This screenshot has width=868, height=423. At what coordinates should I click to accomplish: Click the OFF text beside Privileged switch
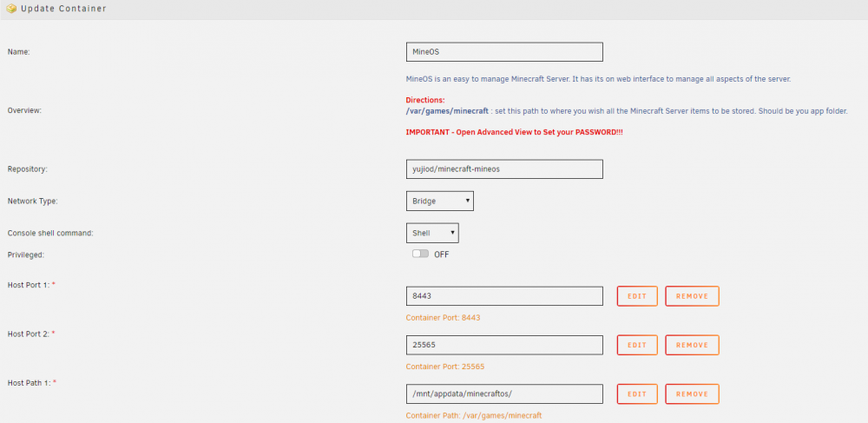(x=441, y=254)
